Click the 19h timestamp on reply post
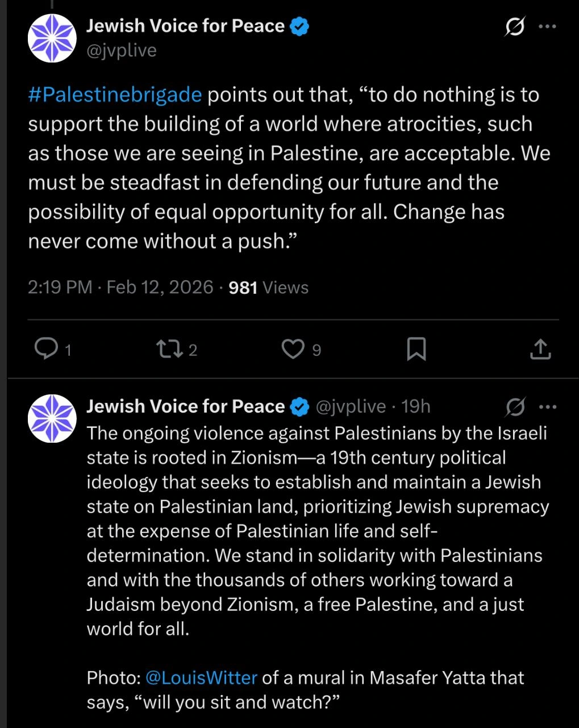Screen dimensions: 579x728 [x=416, y=406]
